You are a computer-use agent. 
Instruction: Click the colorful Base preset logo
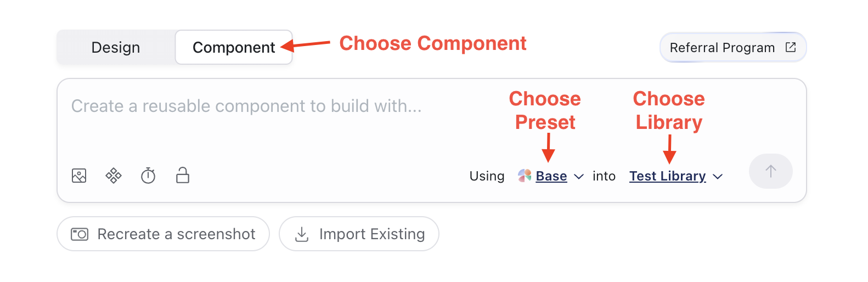click(525, 176)
